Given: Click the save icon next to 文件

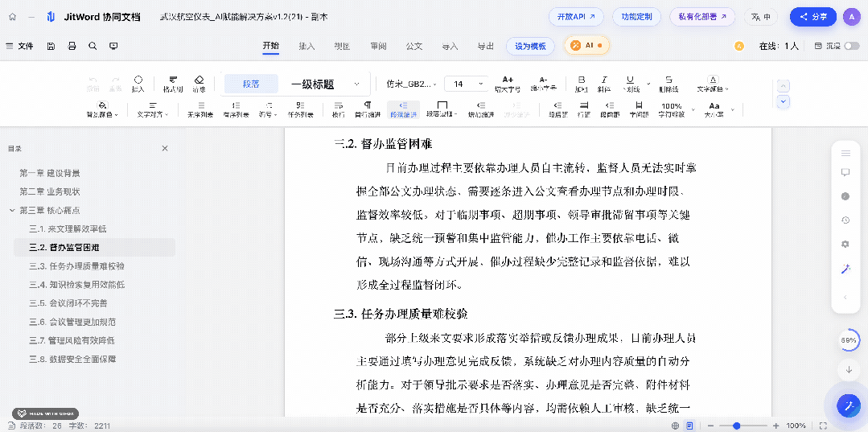Looking at the screenshot, I should point(51,46).
